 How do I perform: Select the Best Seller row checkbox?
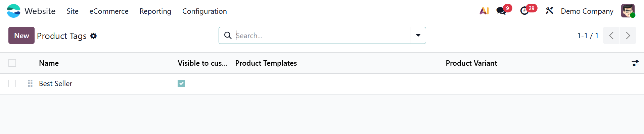[12, 83]
